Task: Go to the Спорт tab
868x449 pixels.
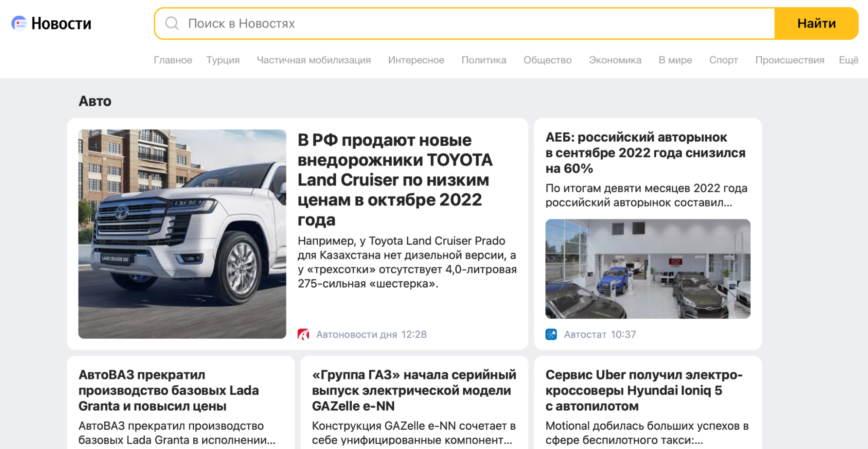Action: click(723, 60)
